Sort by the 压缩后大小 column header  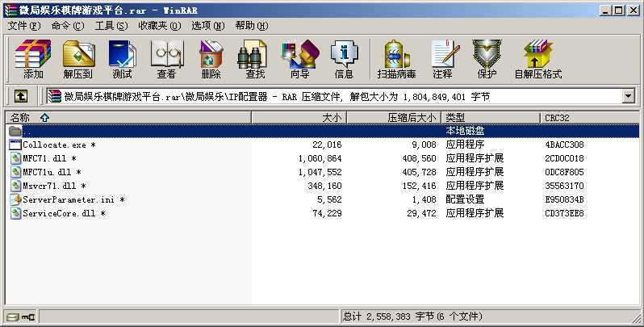tap(394, 118)
